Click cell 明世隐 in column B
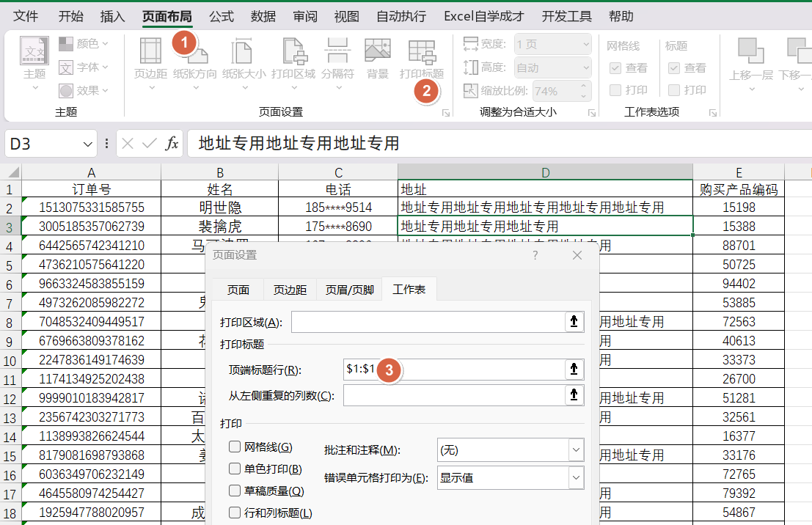Image resolution: width=812 pixels, height=525 pixels. pyautogui.click(x=220, y=208)
